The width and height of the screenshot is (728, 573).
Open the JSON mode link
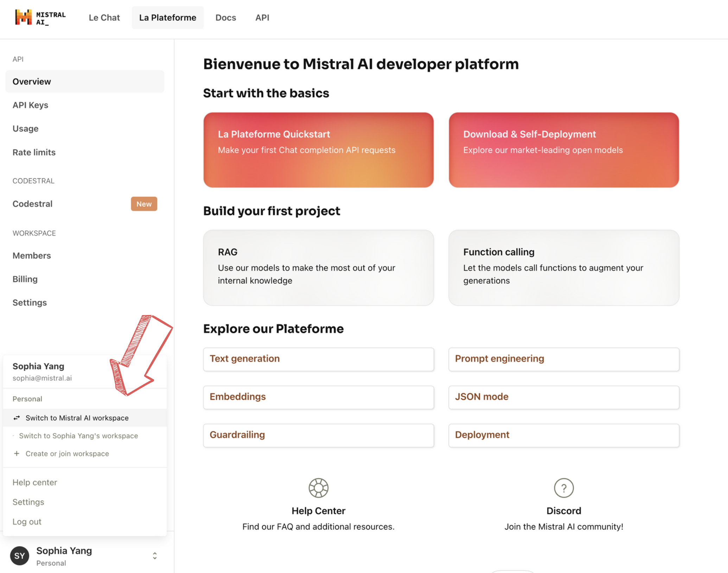(563, 397)
